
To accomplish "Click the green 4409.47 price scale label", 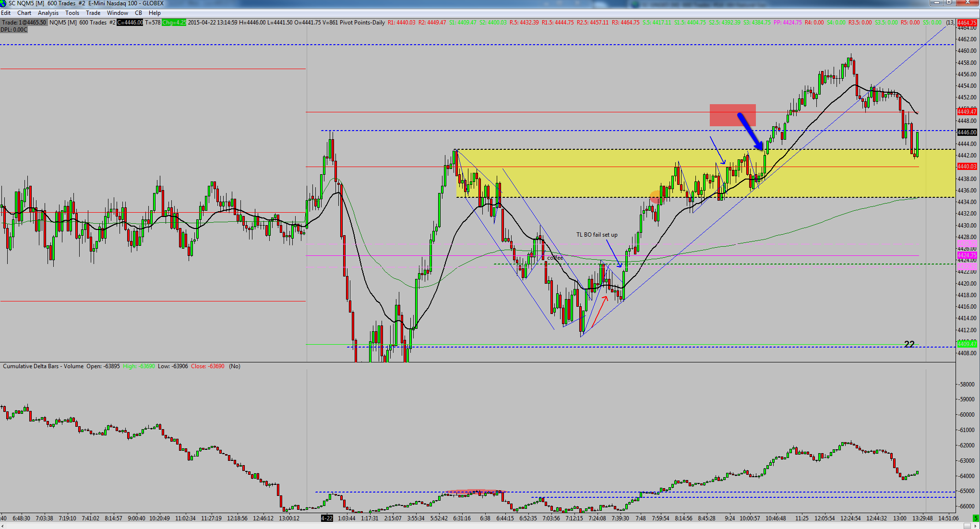I will [x=967, y=344].
